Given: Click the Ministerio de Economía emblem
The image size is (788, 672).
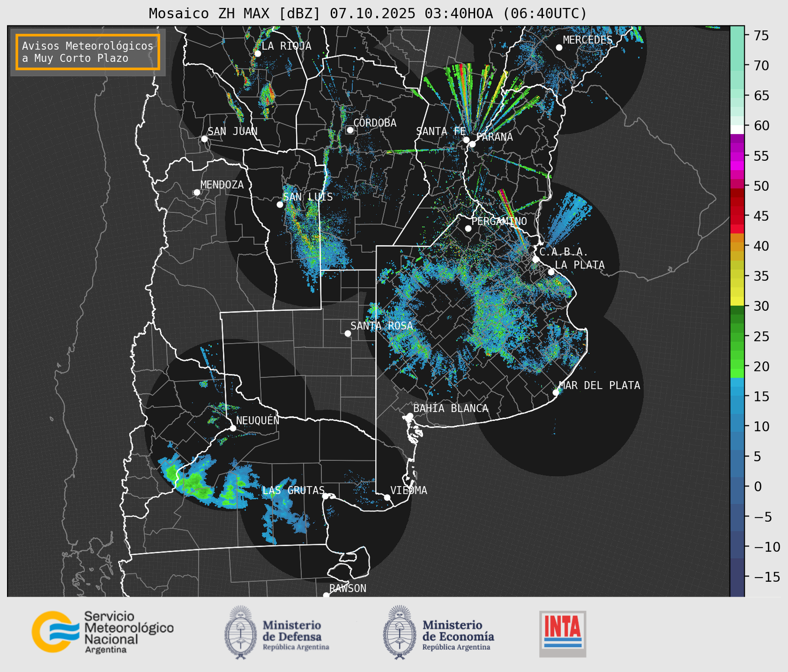Looking at the screenshot, I should click(x=398, y=632).
